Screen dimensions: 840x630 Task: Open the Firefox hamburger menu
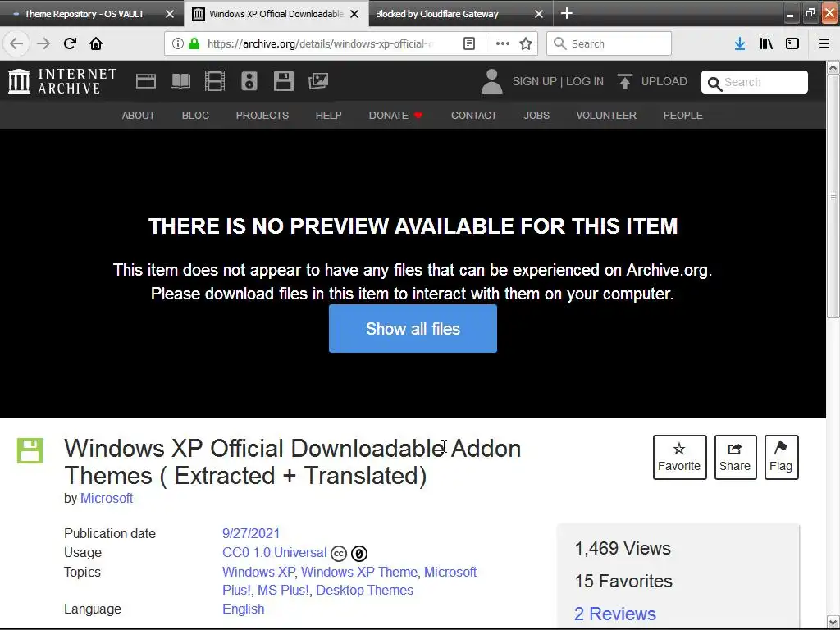click(x=824, y=44)
